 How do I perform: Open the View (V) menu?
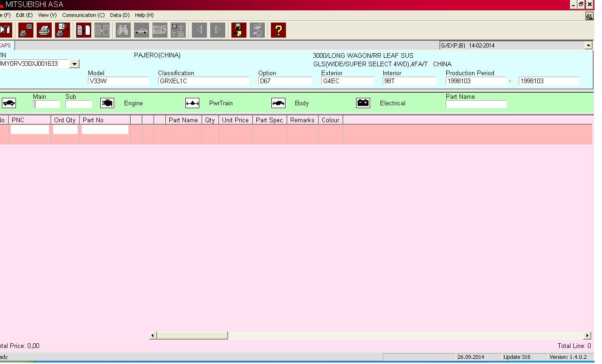[x=47, y=15]
